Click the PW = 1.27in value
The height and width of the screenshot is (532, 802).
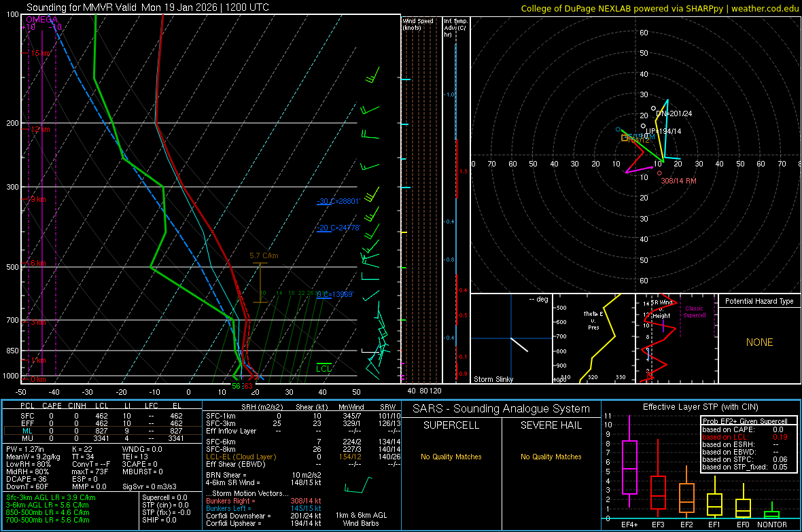pos(25,449)
